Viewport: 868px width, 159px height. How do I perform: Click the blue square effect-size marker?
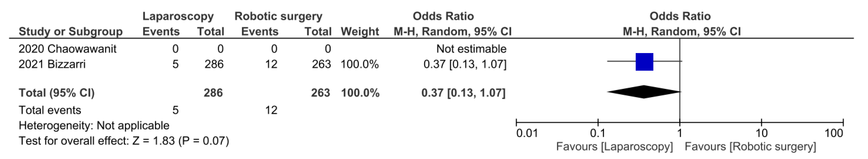(644, 62)
